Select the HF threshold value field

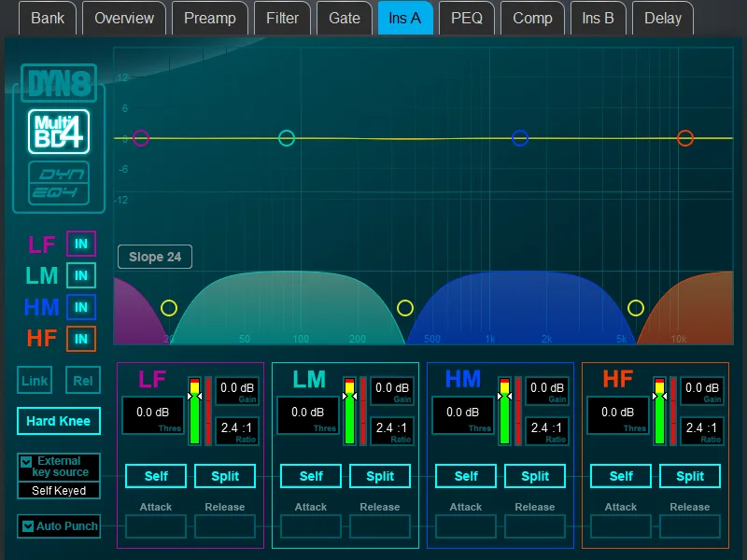pyautogui.click(x=617, y=415)
